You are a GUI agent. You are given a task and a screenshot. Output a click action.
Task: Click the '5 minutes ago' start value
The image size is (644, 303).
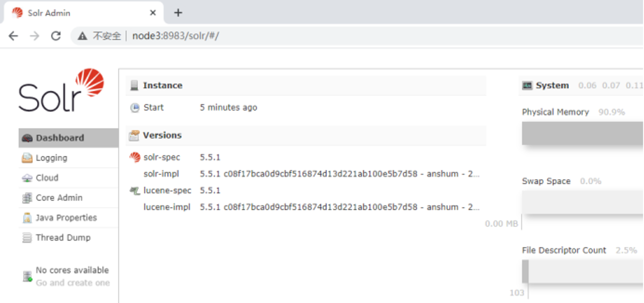[x=228, y=107]
